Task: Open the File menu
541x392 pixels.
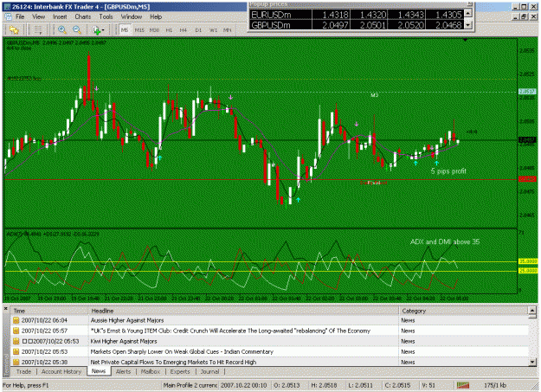Action: point(20,16)
